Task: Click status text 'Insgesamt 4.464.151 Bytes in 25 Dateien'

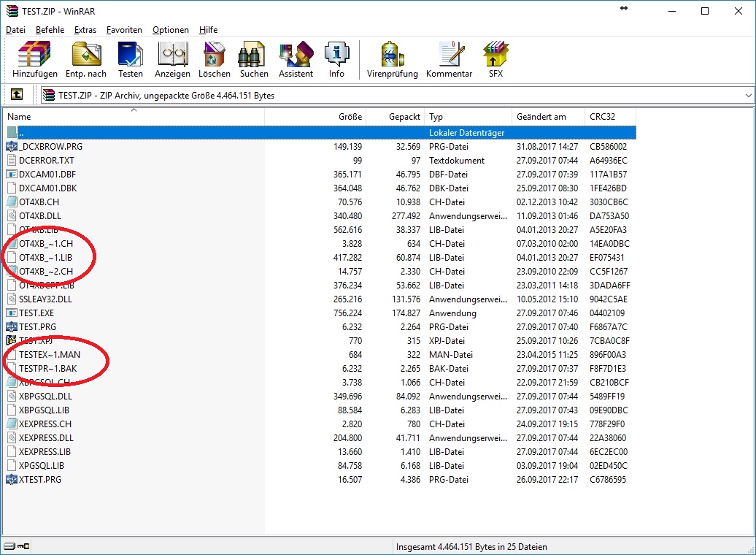Action: pos(471,547)
